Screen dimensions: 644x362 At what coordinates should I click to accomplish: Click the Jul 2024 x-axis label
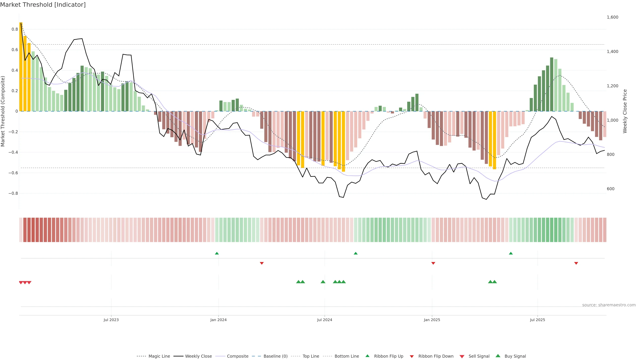click(x=325, y=320)
